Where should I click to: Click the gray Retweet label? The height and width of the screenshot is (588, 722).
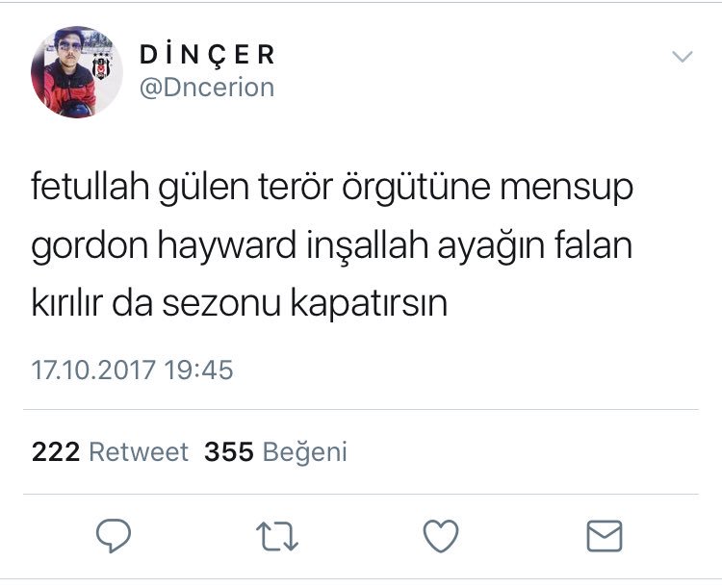click(x=139, y=451)
